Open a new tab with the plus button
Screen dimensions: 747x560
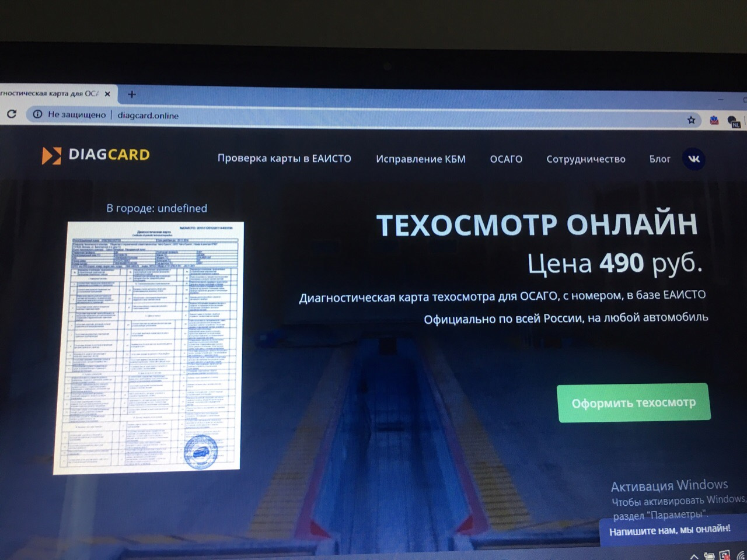(x=132, y=94)
